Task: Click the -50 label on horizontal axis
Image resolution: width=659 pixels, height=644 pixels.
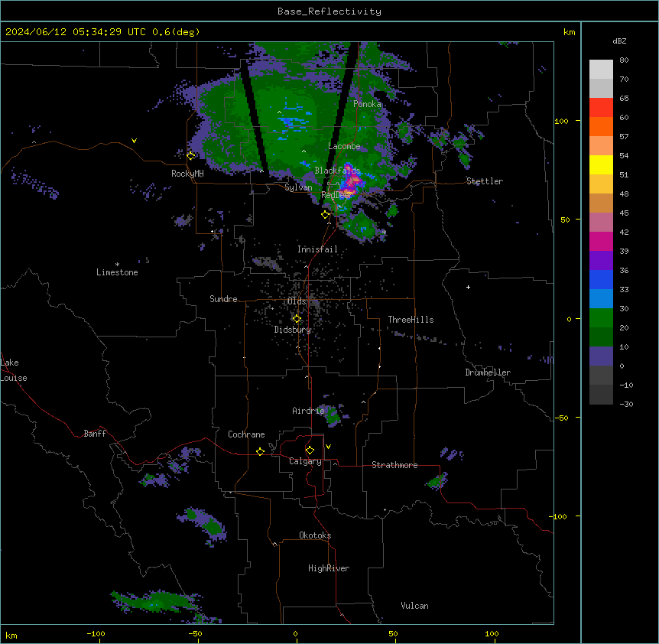Action: 195,633
